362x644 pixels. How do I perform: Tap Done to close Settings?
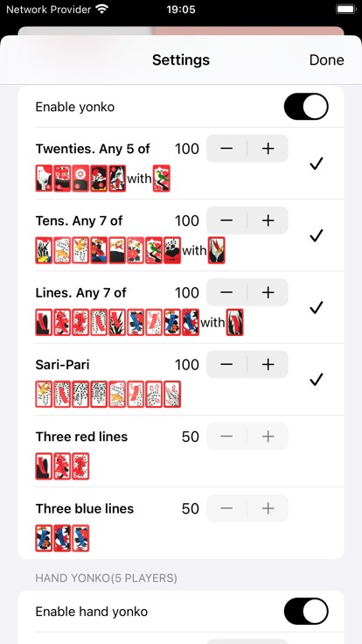click(327, 60)
